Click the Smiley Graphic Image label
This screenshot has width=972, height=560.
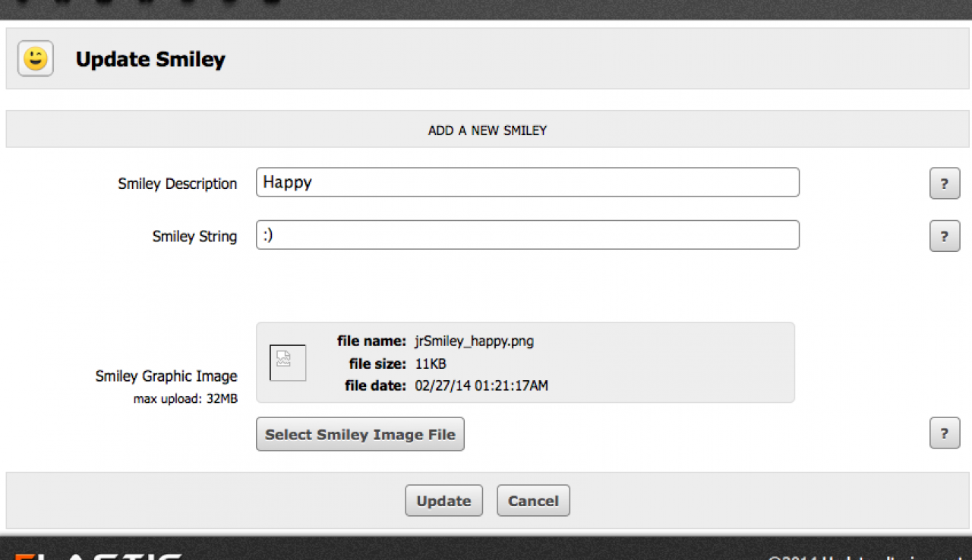tap(166, 376)
